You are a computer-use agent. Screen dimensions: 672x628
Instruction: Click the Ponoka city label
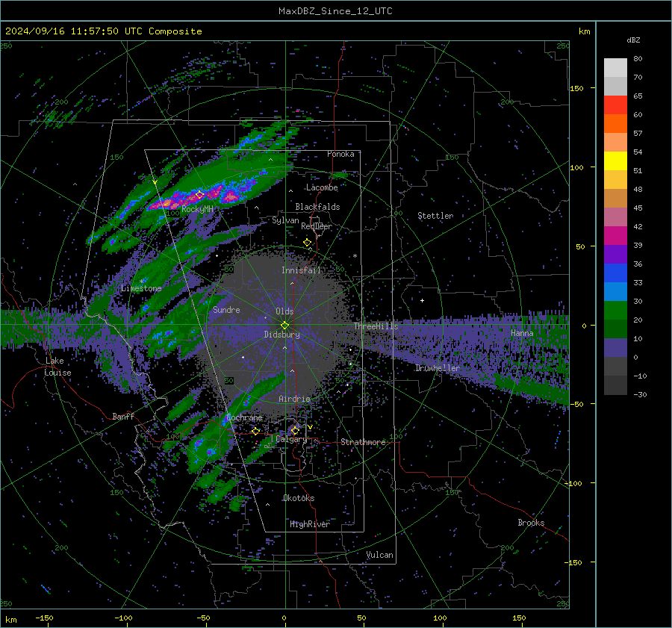tap(340, 154)
